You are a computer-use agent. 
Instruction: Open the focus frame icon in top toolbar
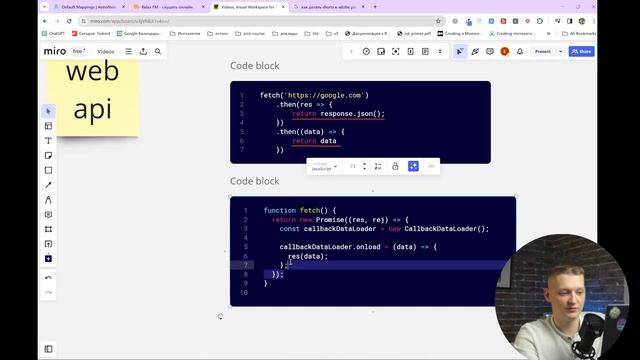pyautogui.click(x=396, y=51)
